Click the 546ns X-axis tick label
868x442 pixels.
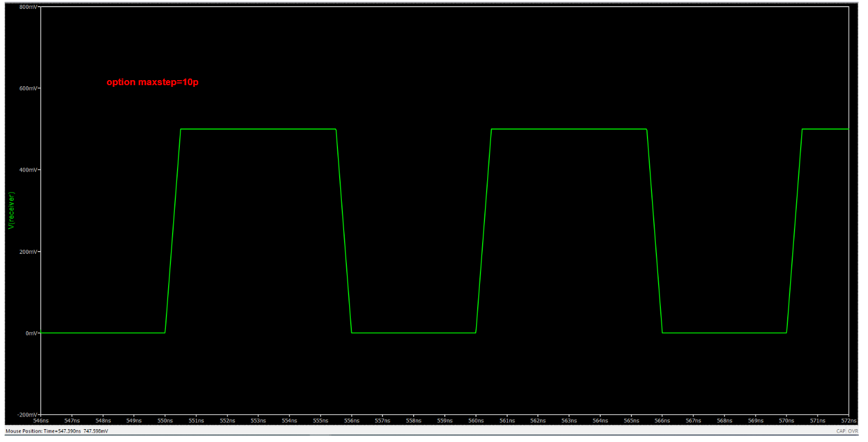[x=41, y=420]
